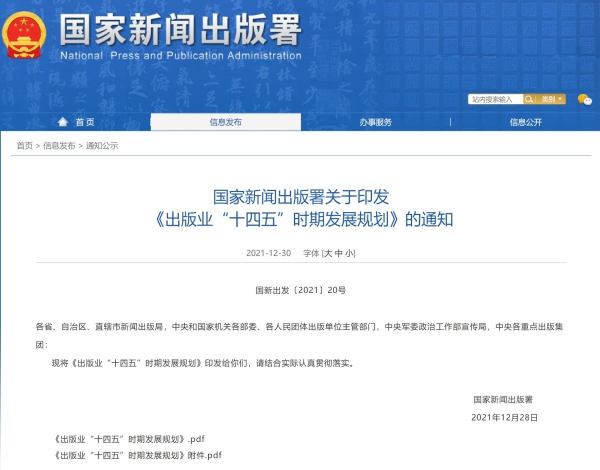The width and height of the screenshot is (600, 470).
Task: Click the 国家新闻出版署 signature line
Action: click(503, 400)
